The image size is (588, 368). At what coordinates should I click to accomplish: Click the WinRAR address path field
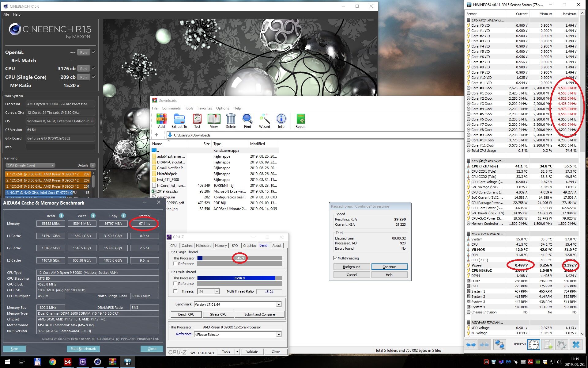(x=315, y=135)
